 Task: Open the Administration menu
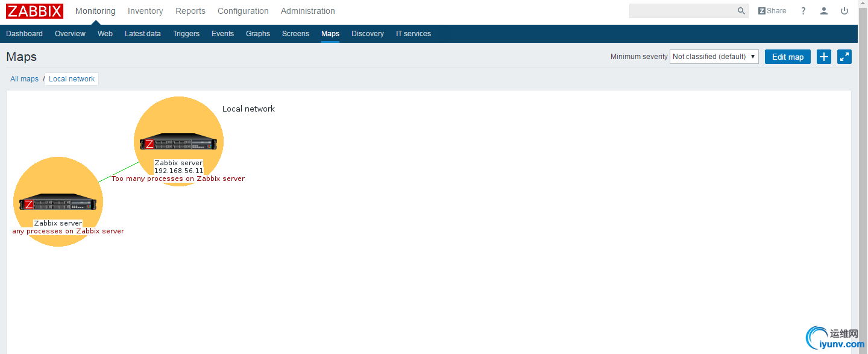tap(308, 11)
